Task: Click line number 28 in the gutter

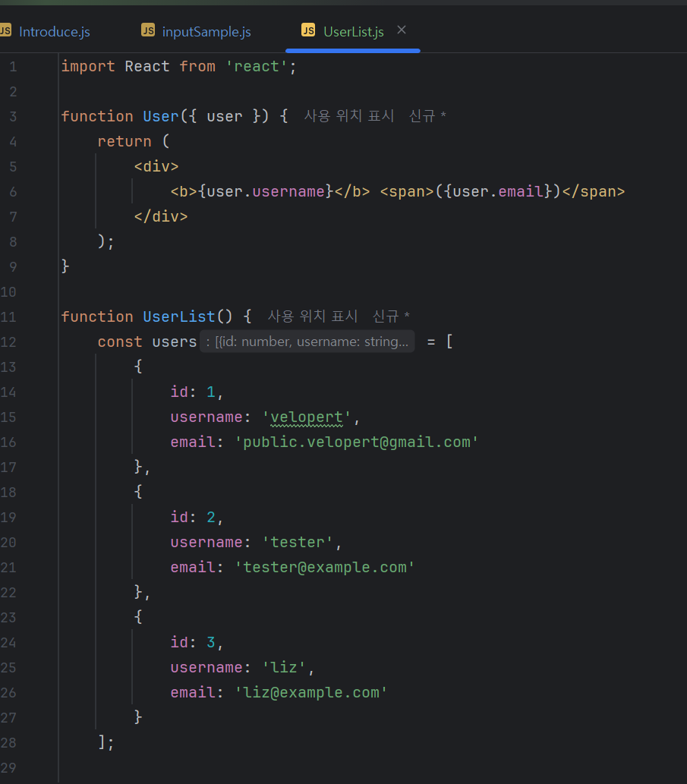Action: click(8, 742)
